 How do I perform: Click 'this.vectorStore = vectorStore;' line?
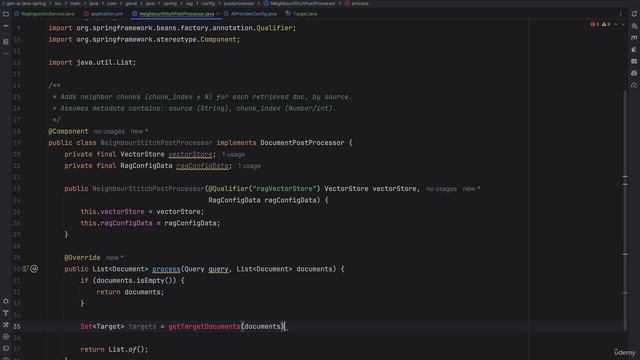point(142,211)
